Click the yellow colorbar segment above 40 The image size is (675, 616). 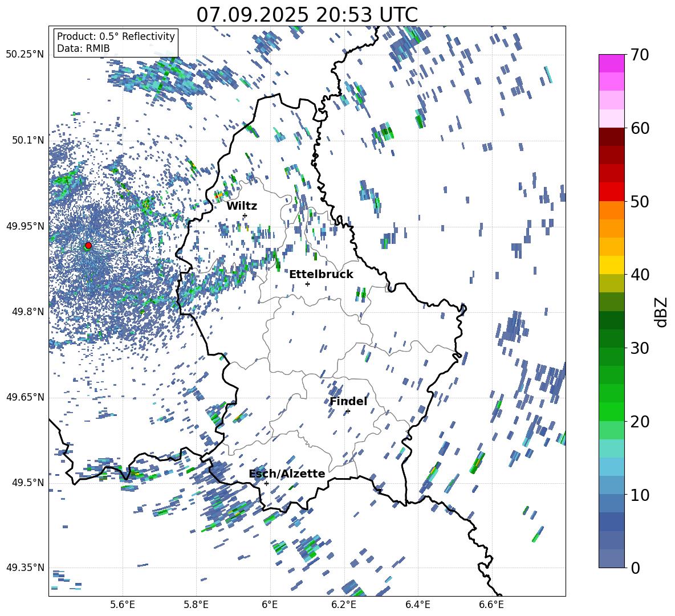(611, 265)
